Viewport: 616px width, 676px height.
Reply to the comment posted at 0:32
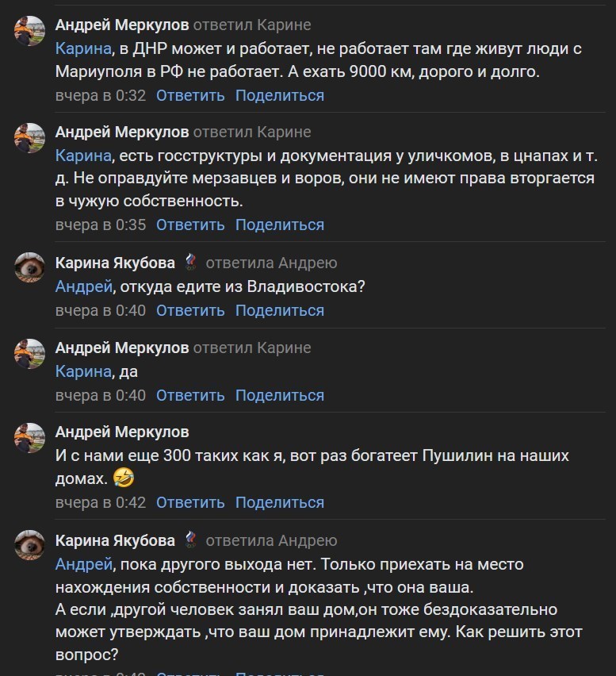pos(190,96)
